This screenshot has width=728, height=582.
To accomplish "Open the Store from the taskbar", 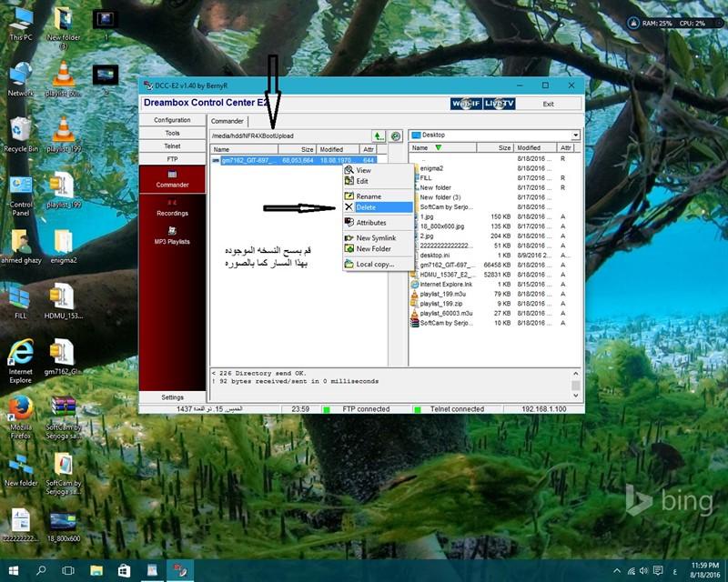I will (124, 570).
